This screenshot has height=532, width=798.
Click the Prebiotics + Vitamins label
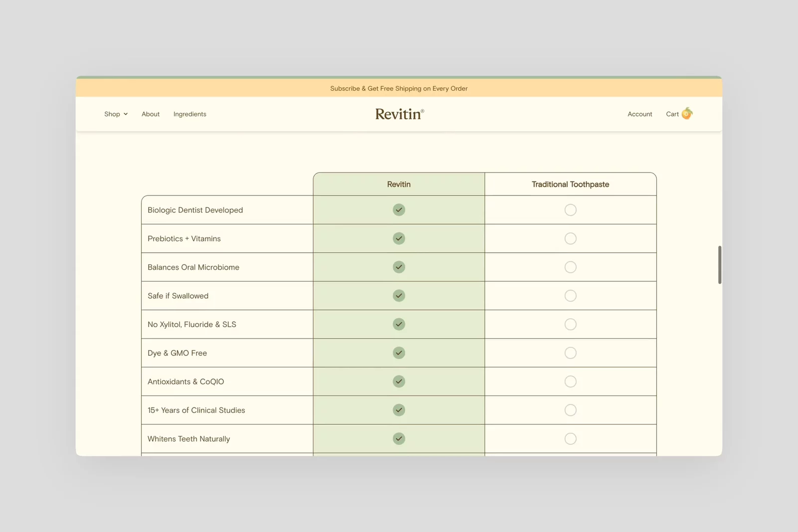pyautogui.click(x=184, y=239)
